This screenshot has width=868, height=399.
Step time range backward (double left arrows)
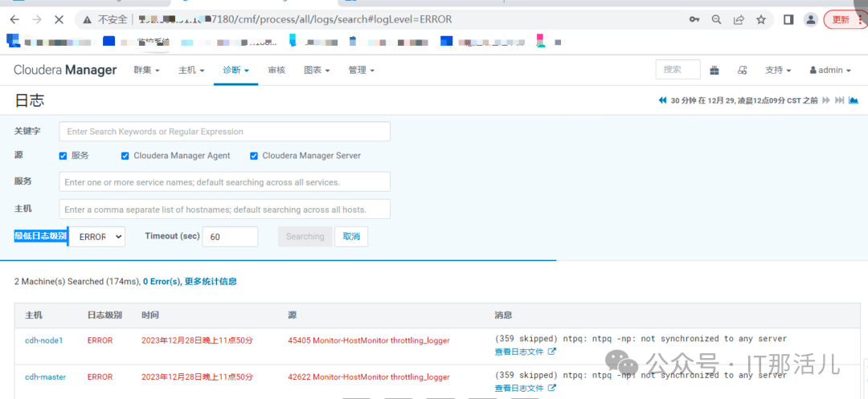coord(662,100)
